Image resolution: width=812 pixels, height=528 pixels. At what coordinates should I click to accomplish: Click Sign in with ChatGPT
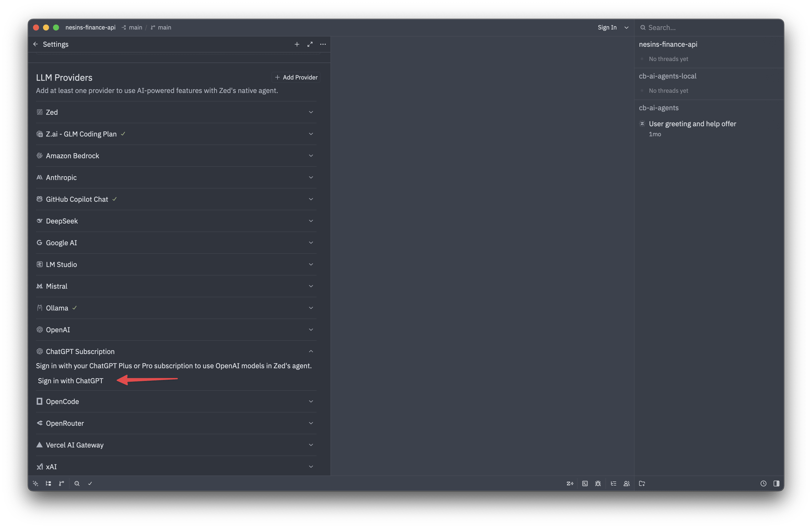point(70,381)
